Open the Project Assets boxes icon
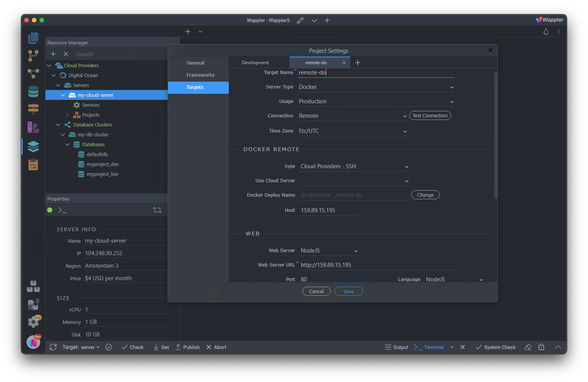588x382 pixels. 33,286
